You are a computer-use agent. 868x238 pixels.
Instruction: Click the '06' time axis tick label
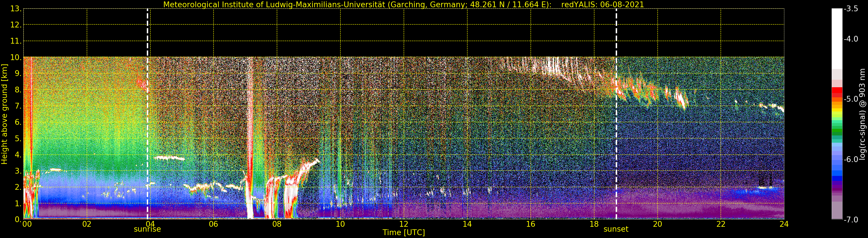coord(214,224)
